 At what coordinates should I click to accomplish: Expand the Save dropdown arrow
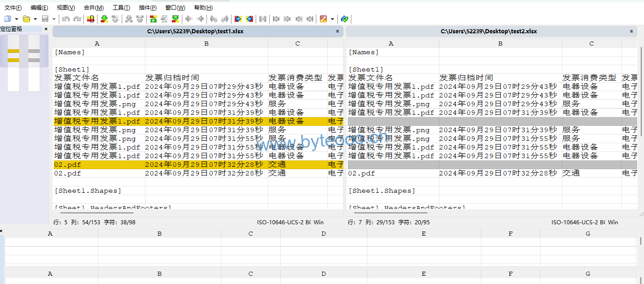tap(54, 19)
